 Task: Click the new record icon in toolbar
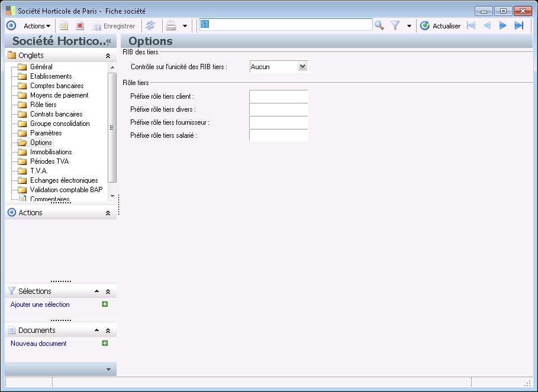point(64,25)
